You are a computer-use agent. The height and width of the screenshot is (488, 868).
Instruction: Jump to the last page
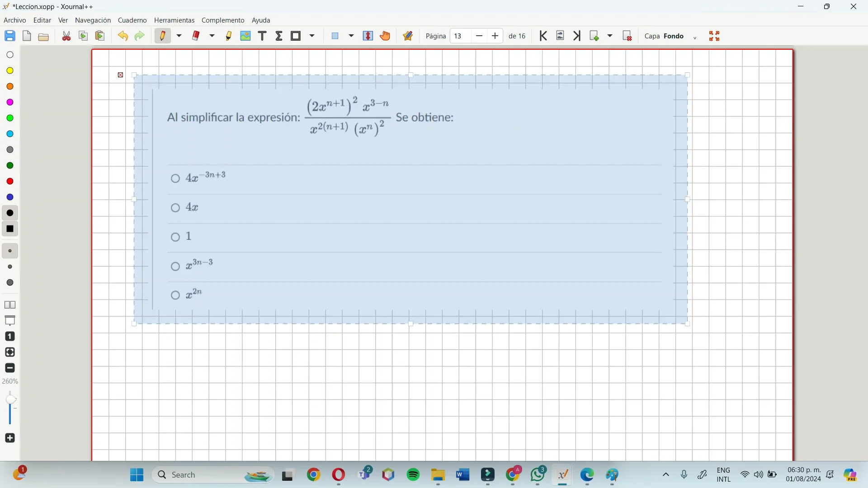[x=577, y=36]
